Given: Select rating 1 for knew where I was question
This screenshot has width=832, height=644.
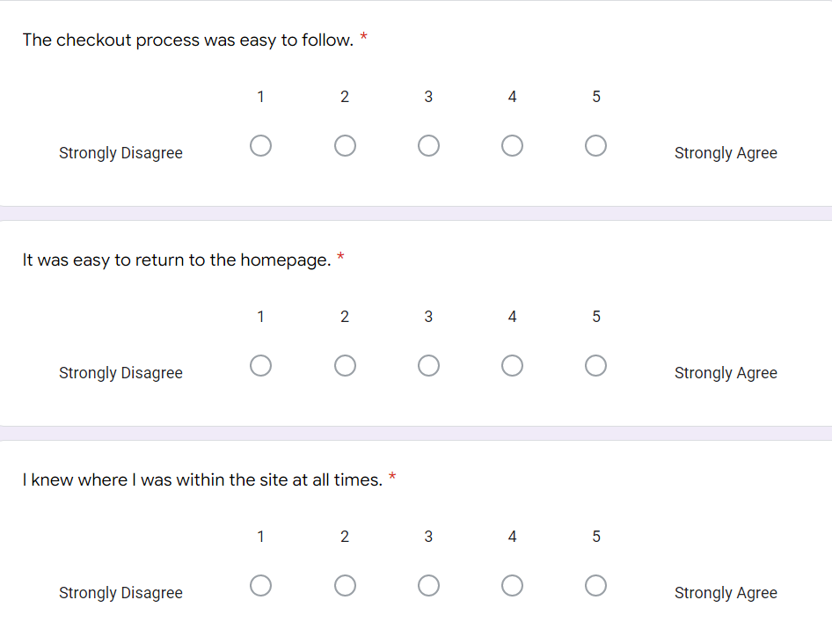Looking at the screenshot, I should 260,586.
